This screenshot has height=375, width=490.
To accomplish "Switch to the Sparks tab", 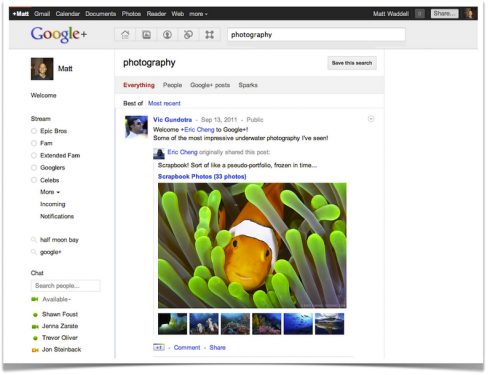I will [x=248, y=85].
